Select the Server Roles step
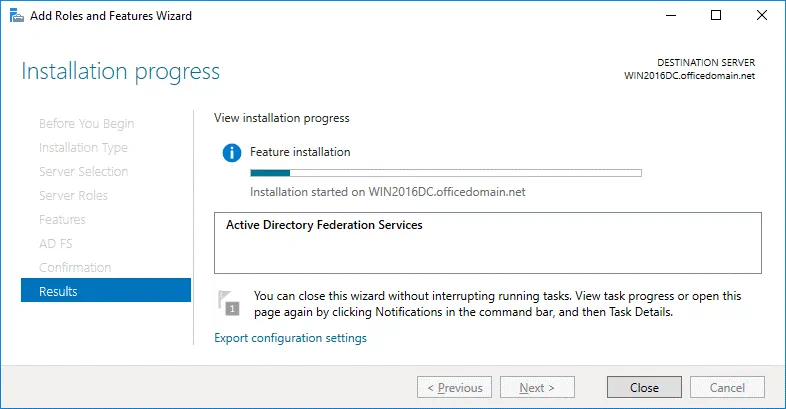Viewport: 786px width, 409px height. [73, 196]
